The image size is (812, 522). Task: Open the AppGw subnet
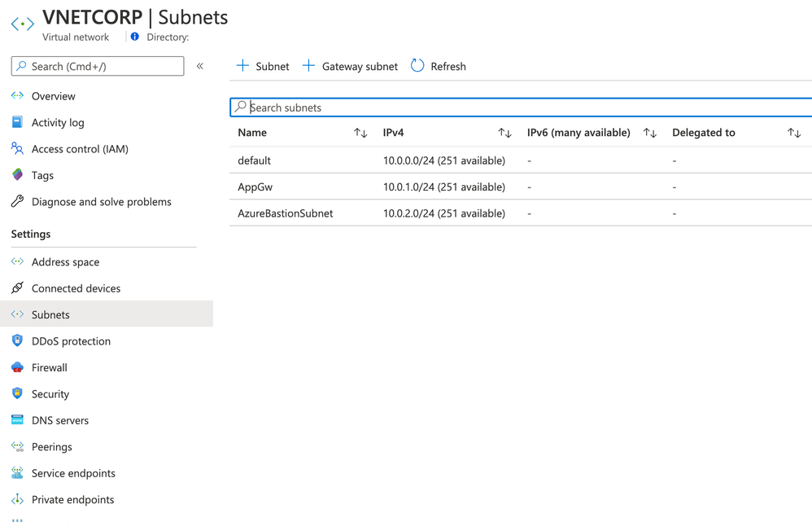(255, 187)
